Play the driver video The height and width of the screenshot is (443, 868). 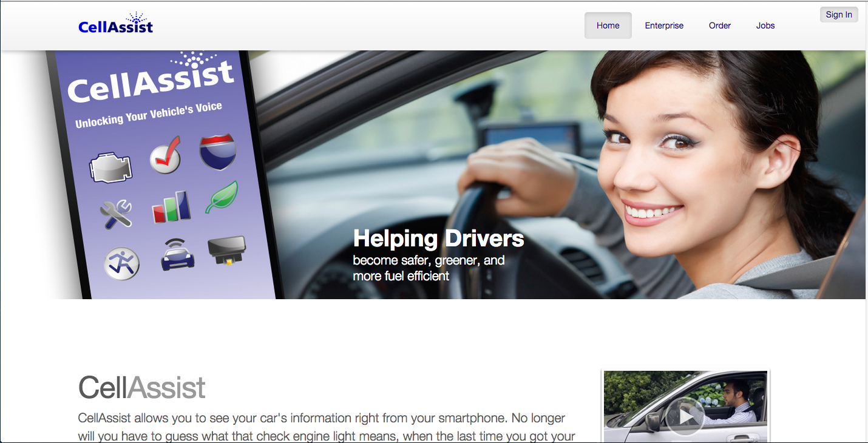click(685, 416)
